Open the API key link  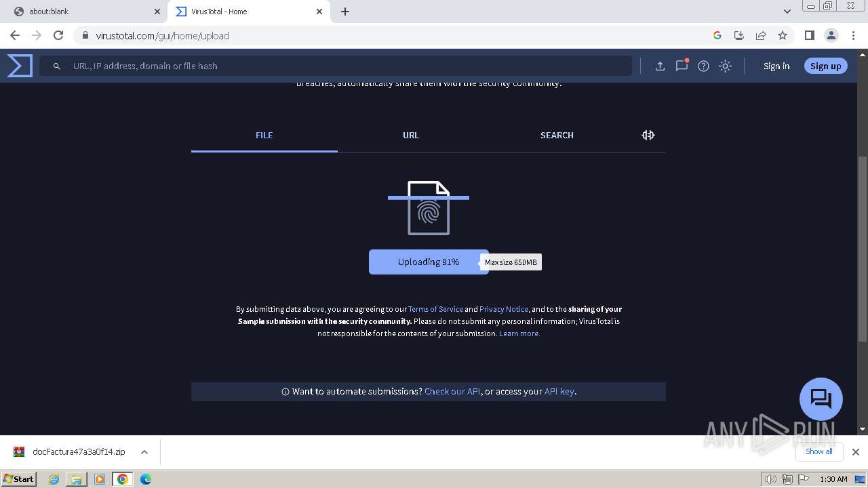(x=559, y=391)
